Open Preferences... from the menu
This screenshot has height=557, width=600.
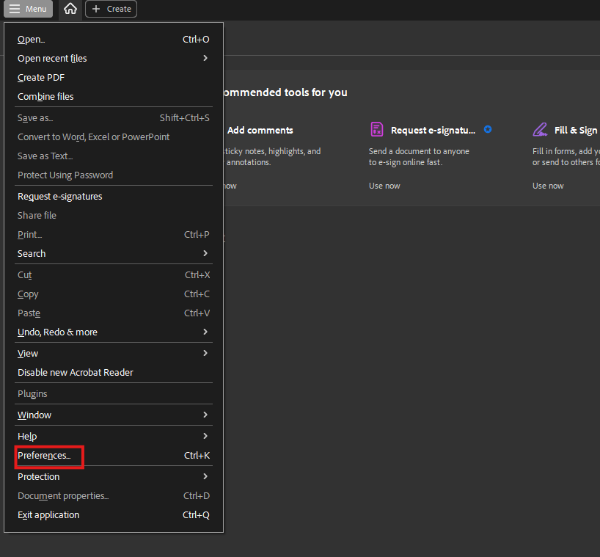pos(113,456)
